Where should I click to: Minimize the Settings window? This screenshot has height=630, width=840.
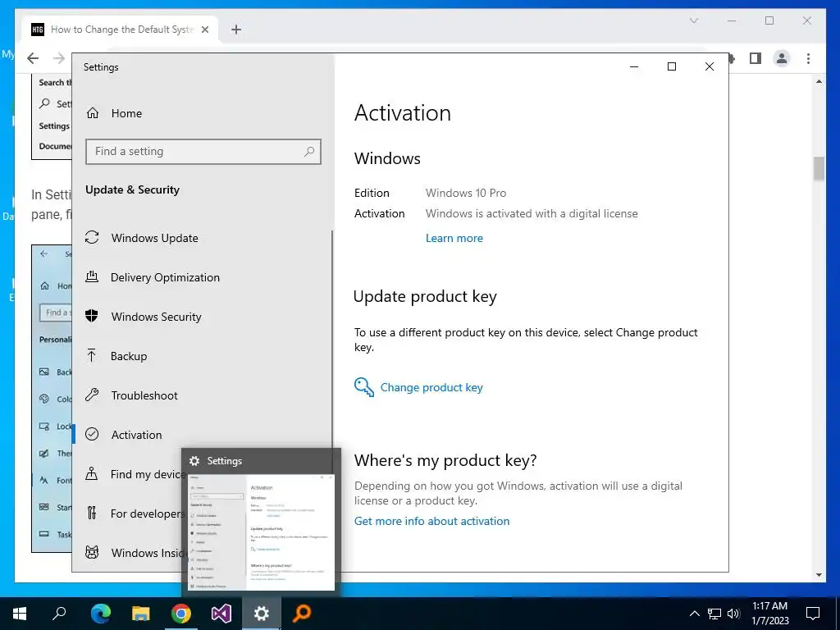634,67
